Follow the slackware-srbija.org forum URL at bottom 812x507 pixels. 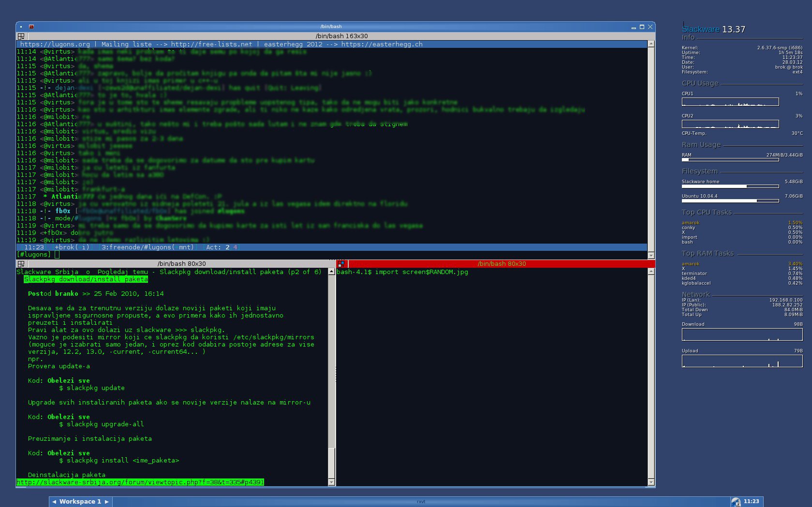pyautogui.click(x=140, y=482)
